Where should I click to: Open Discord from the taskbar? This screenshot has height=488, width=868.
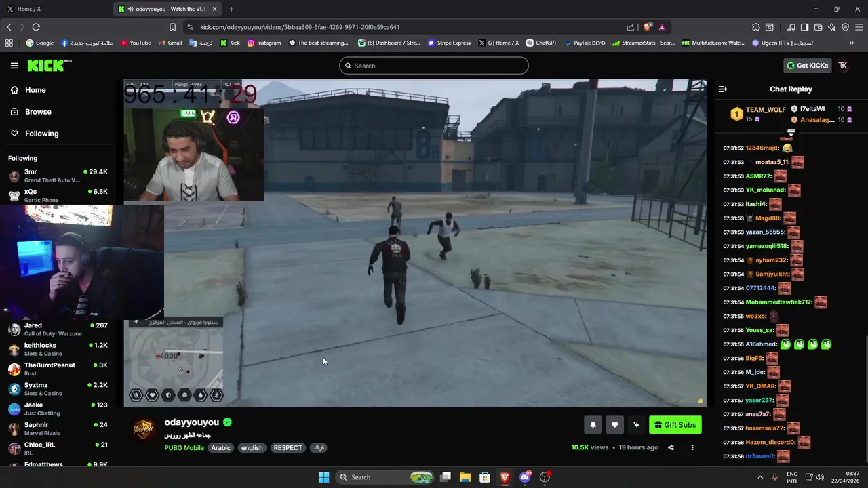pyautogui.click(x=525, y=477)
